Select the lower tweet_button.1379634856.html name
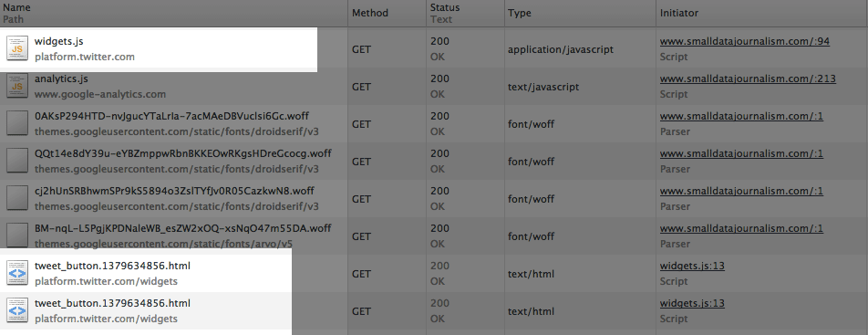 click(x=112, y=303)
